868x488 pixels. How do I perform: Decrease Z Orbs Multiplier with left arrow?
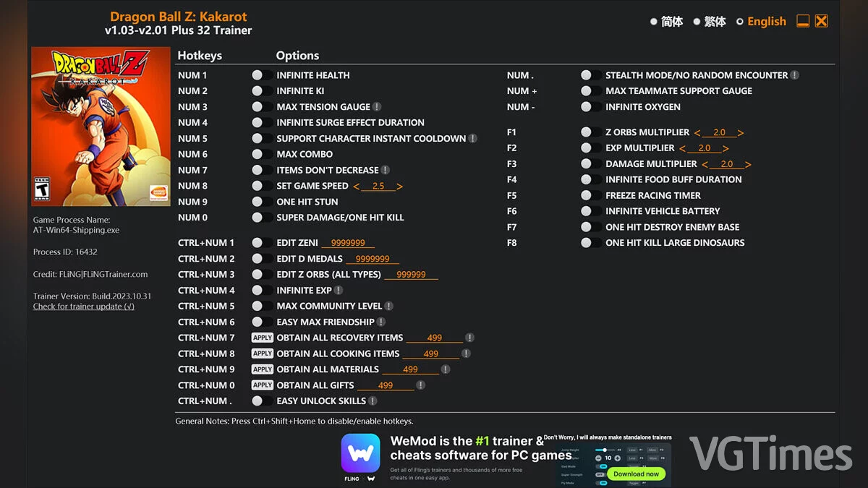pos(697,133)
